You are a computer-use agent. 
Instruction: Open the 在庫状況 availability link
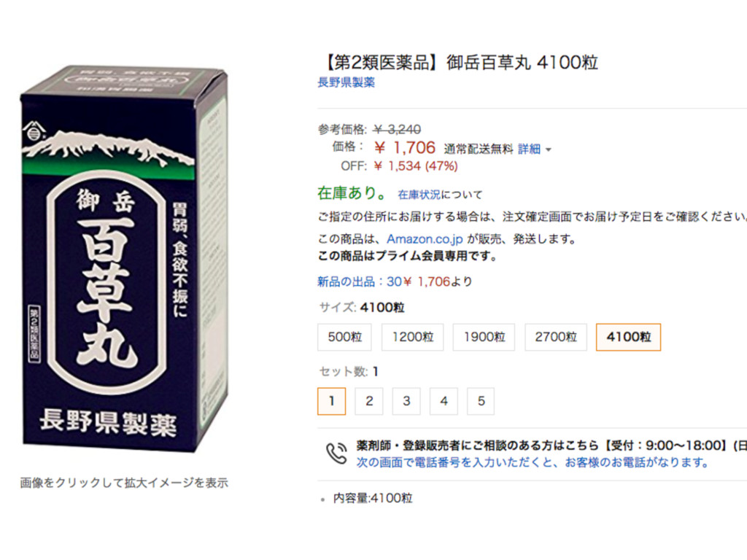[419, 194]
